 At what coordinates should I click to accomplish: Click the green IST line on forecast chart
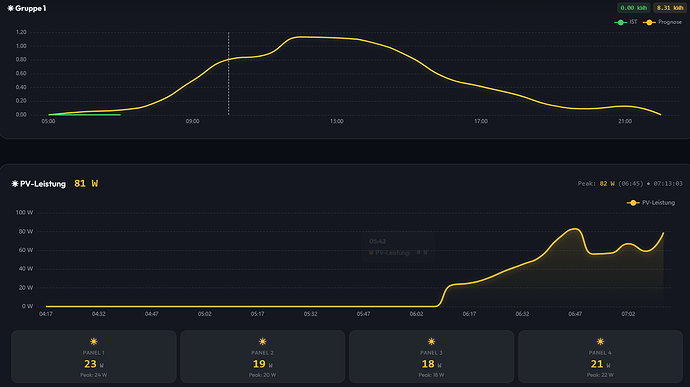point(84,115)
